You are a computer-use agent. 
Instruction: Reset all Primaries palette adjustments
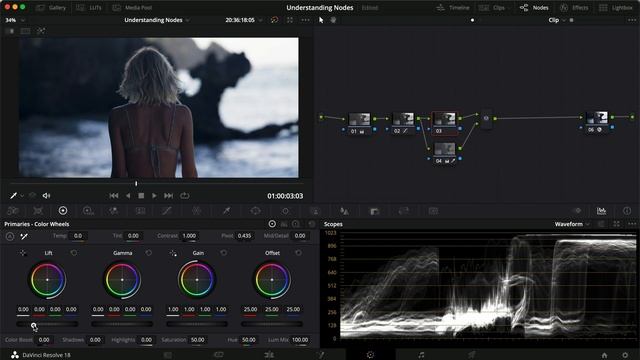point(312,224)
